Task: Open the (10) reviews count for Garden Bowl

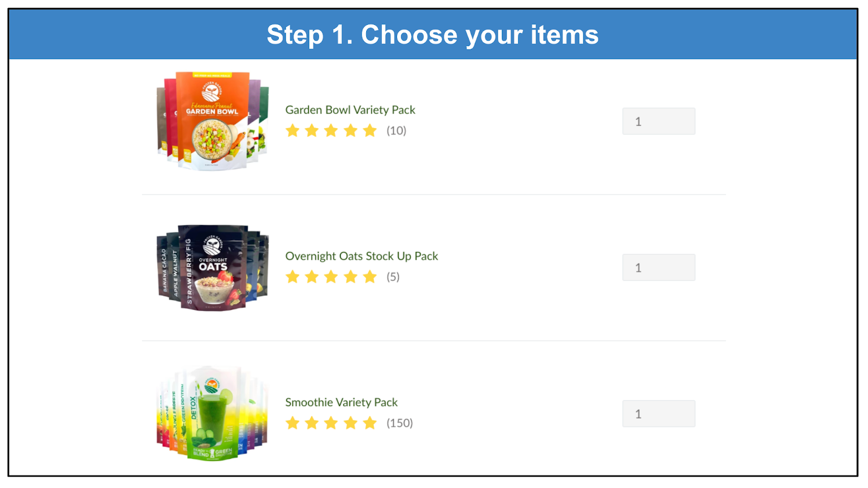Action: (x=396, y=131)
